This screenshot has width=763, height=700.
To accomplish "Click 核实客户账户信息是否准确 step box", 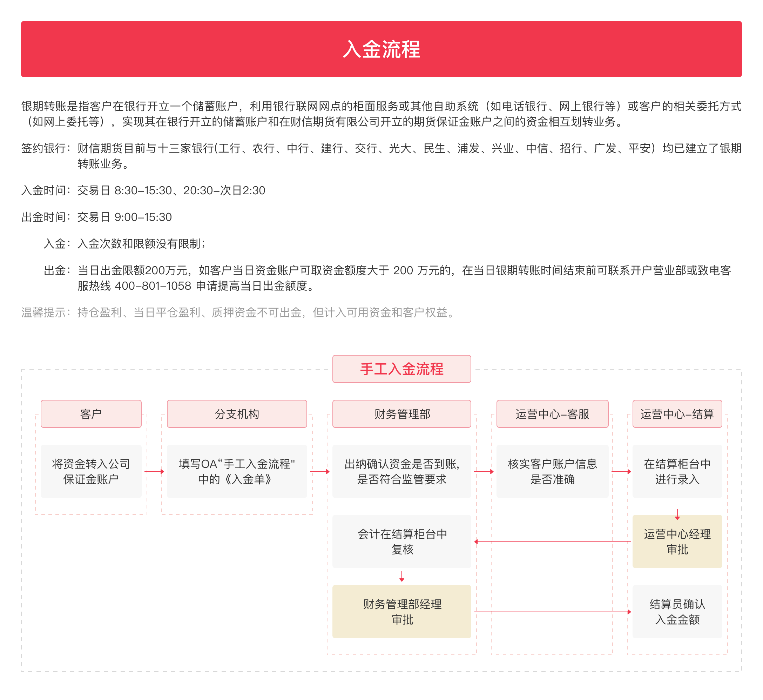I will pyautogui.click(x=553, y=472).
